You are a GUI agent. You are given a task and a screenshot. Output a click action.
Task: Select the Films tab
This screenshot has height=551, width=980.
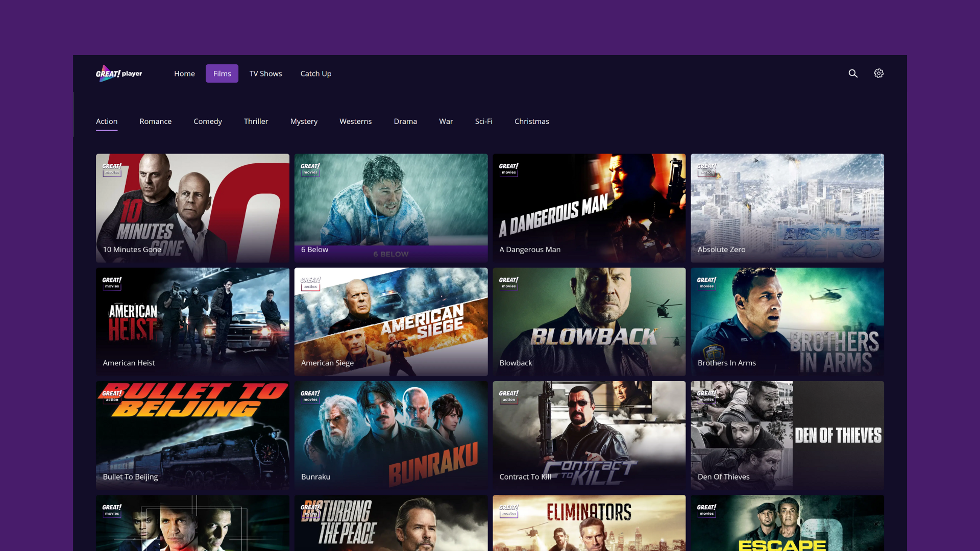(x=222, y=73)
